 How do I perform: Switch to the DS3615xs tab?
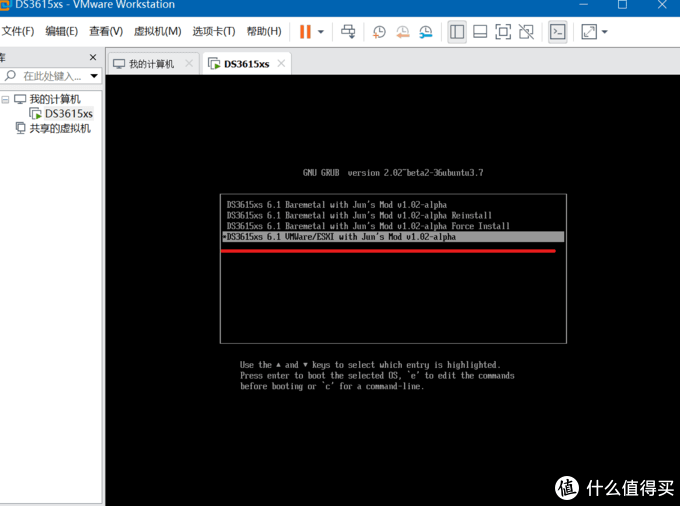click(246, 64)
